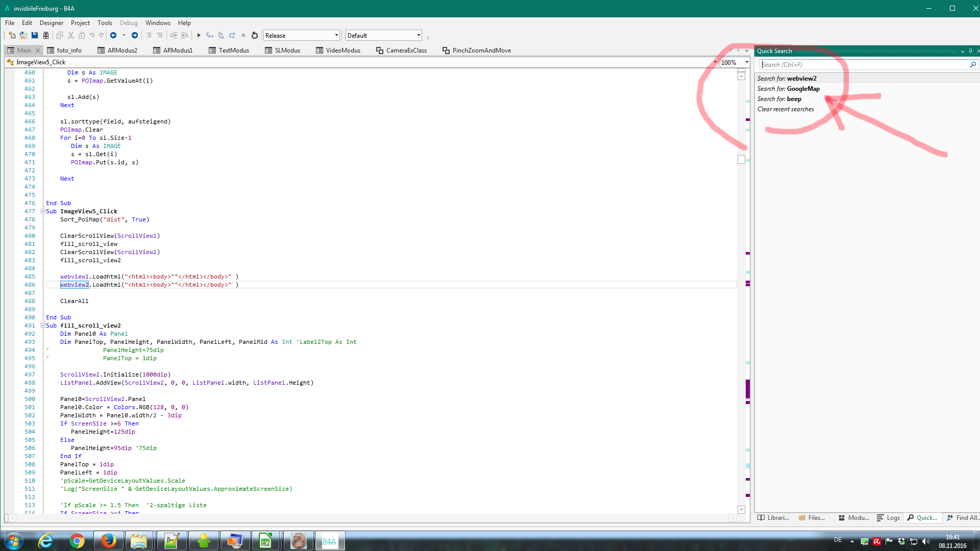Click the Save icon in the toolbar
The width and height of the screenshot is (980, 551).
[35, 35]
